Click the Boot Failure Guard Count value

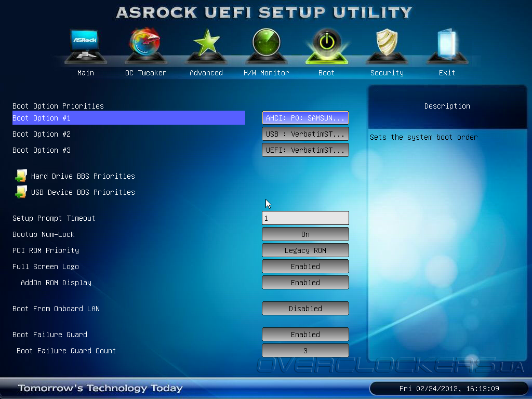coord(305,351)
